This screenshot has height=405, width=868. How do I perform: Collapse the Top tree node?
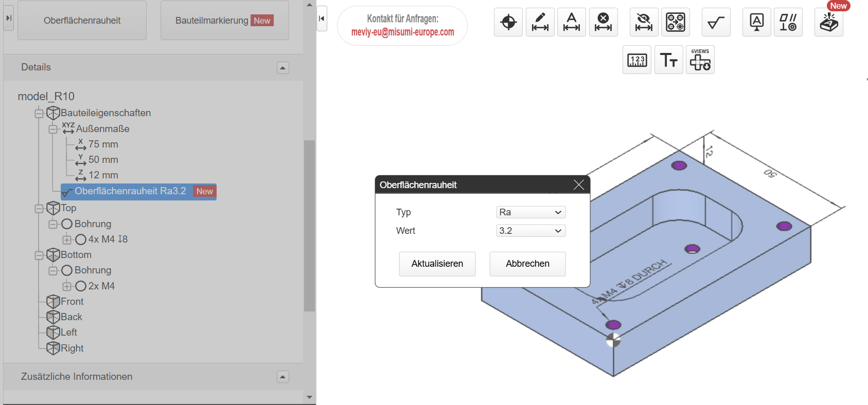pos(39,209)
